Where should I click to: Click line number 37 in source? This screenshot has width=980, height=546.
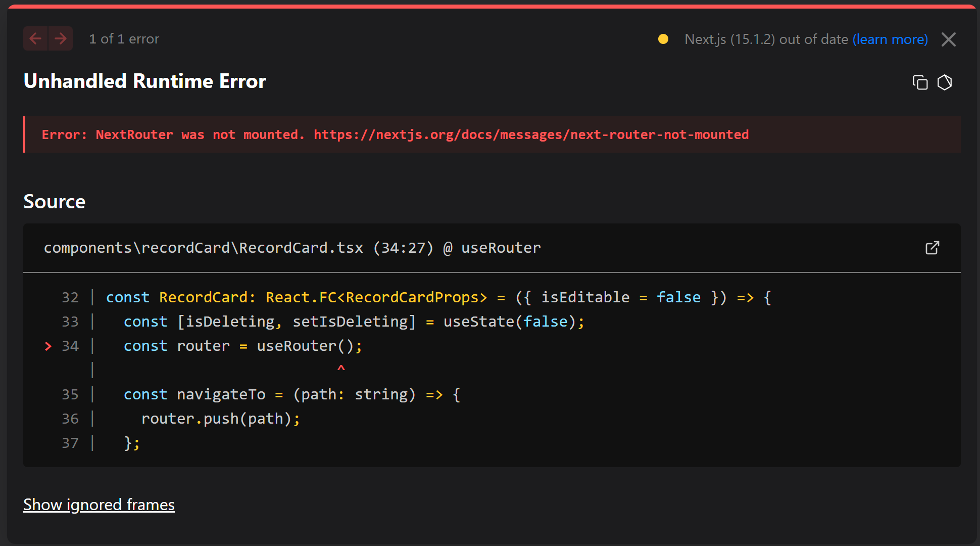70,443
